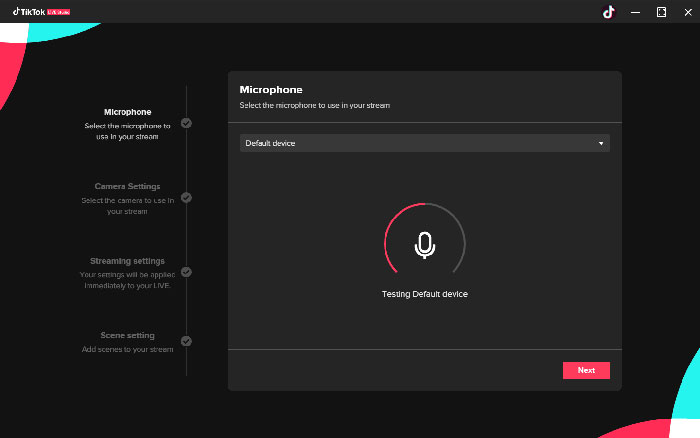Jump to the Streaming settings step

[x=127, y=261]
